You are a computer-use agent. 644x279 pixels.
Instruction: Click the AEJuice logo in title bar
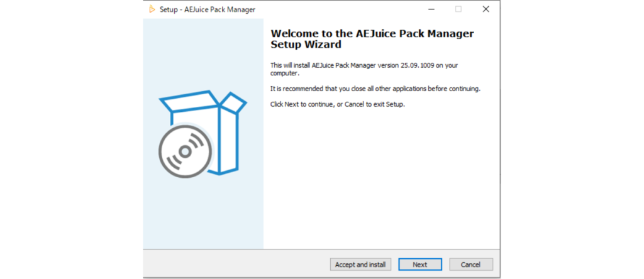click(152, 9)
